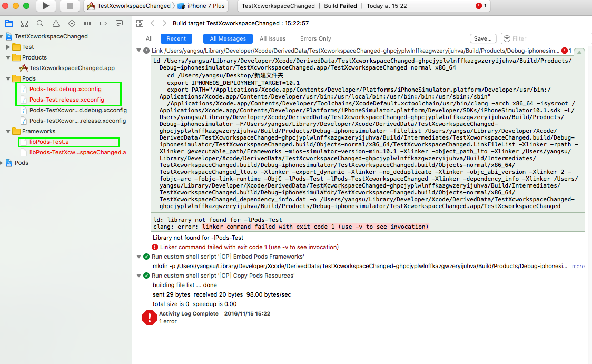Open the Breakpoint navigator icon
This screenshot has height=364, width=592.
tap(103, 23)
